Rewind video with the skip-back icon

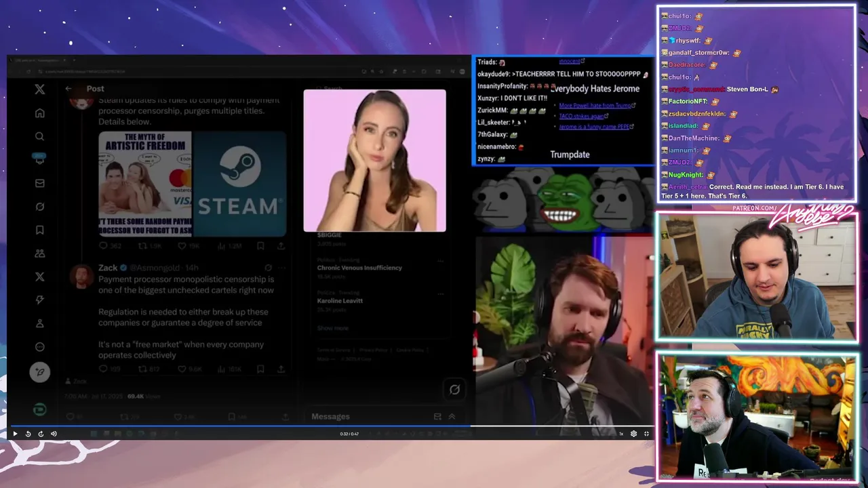[x=28, y=434]
